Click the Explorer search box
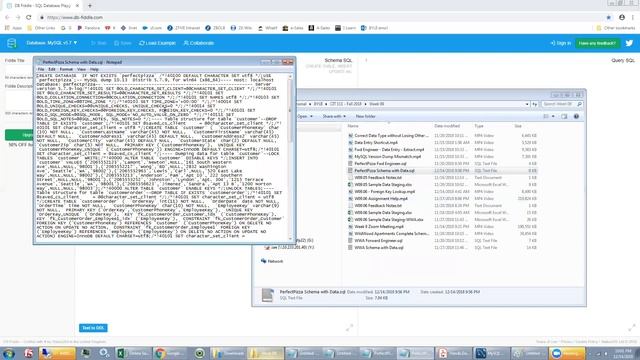Screen dimensions: 640x360 click(x=562, y=104)
